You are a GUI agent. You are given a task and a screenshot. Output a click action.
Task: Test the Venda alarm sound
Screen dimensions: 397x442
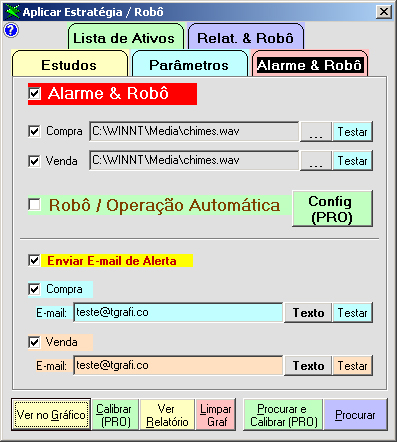(352, 161)
